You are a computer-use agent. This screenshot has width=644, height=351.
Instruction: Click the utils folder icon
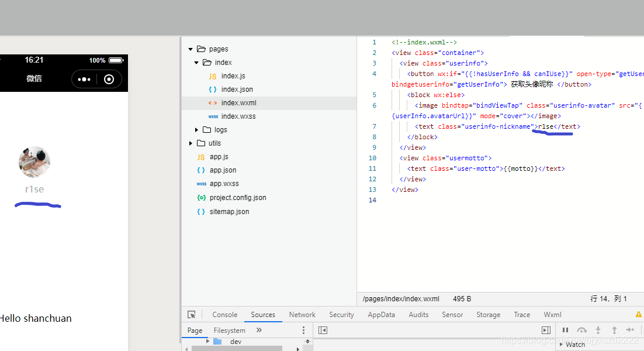201,143
